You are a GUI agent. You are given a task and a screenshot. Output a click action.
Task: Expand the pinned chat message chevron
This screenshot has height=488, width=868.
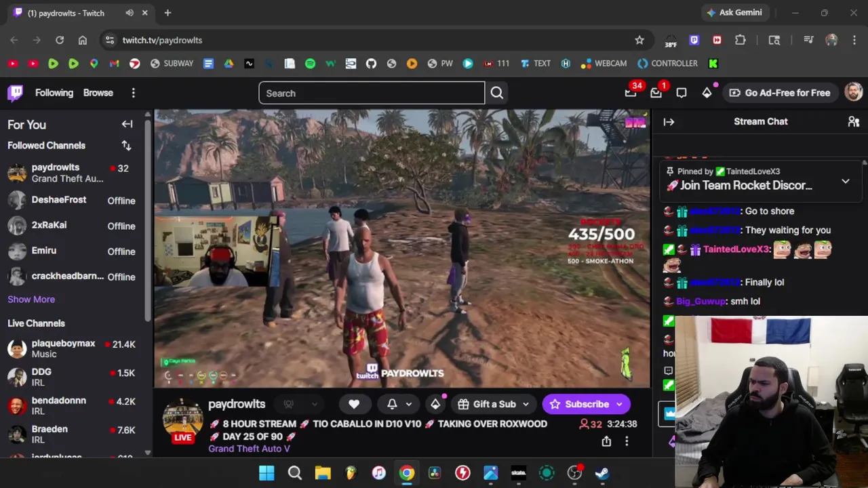coord(846,182)
